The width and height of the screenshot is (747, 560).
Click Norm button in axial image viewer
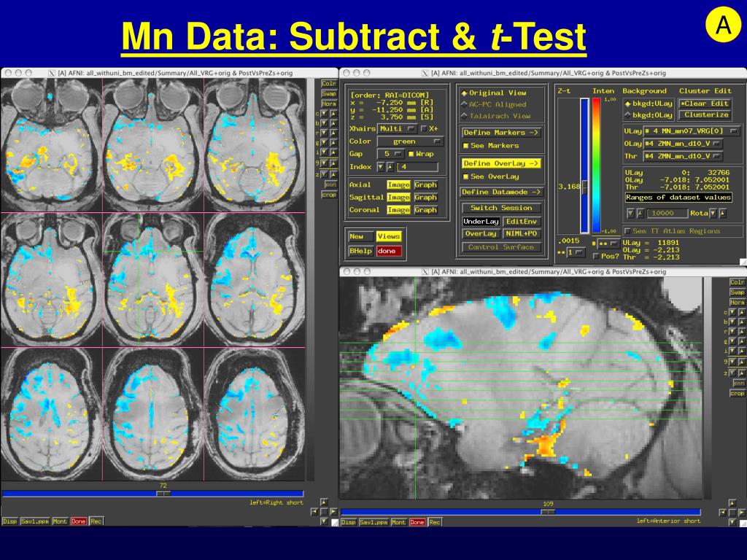coord(329,104)
